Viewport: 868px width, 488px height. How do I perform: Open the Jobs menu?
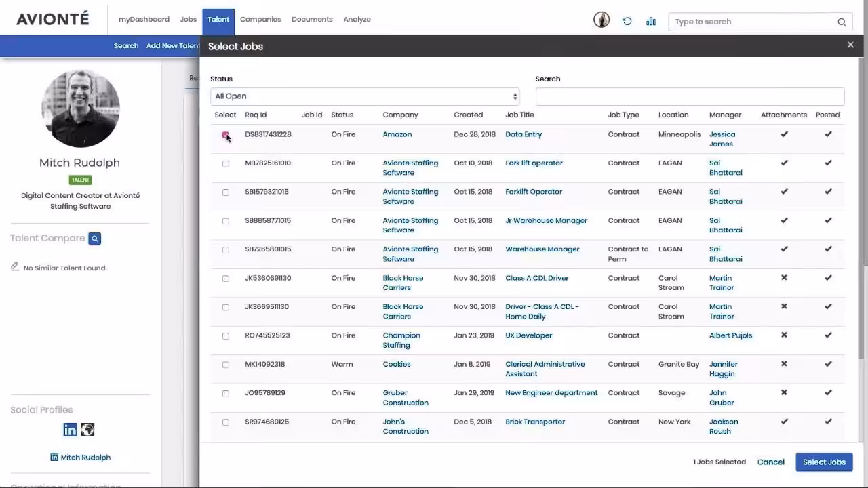[x=189, y=19]
